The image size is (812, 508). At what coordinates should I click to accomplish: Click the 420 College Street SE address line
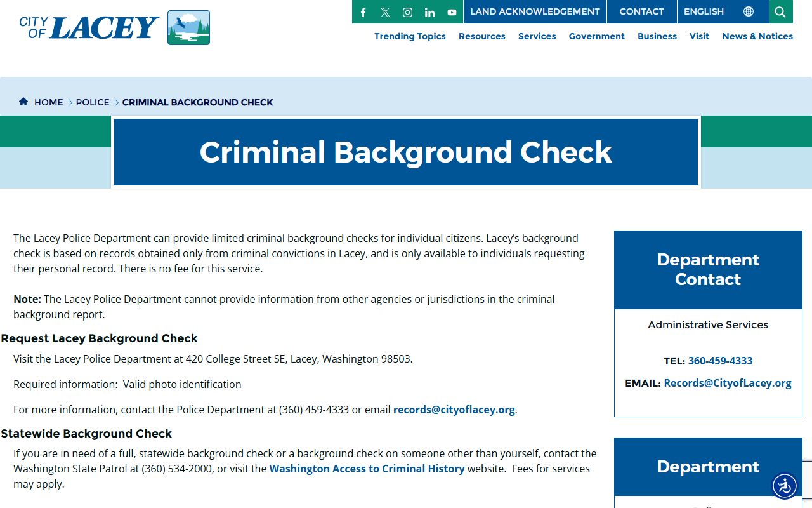[213, 359]
